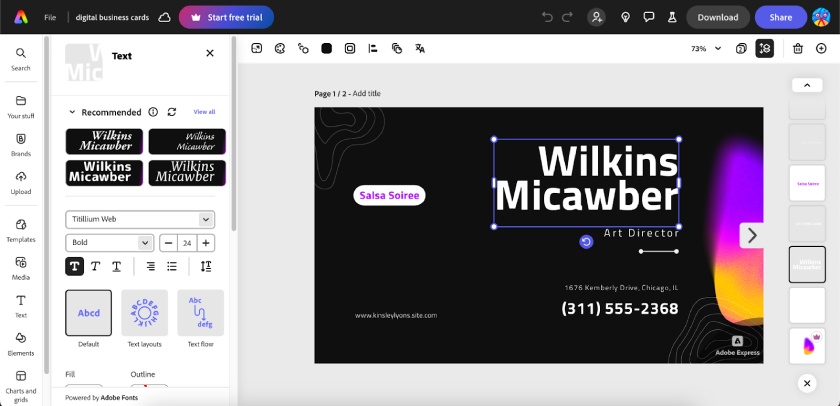
Task: Open the lightbulb tips icon
Action: coord(625,17)
